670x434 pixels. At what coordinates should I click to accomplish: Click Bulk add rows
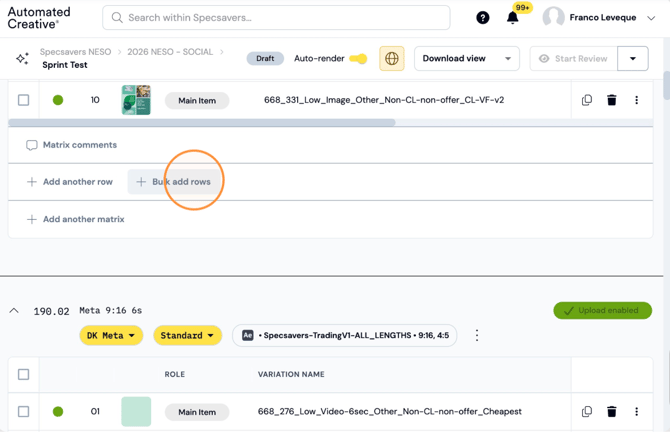[x=174, y=182]
